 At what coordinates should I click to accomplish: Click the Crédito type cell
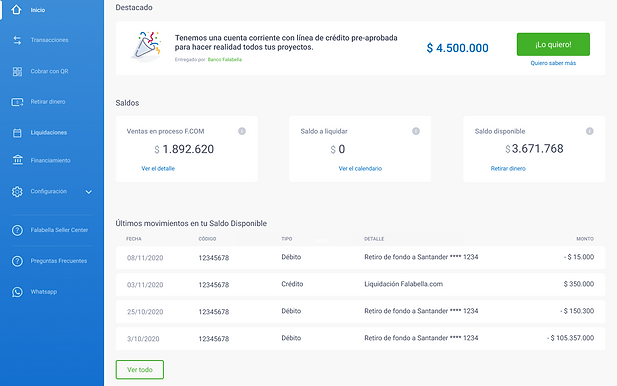(292, 284)
